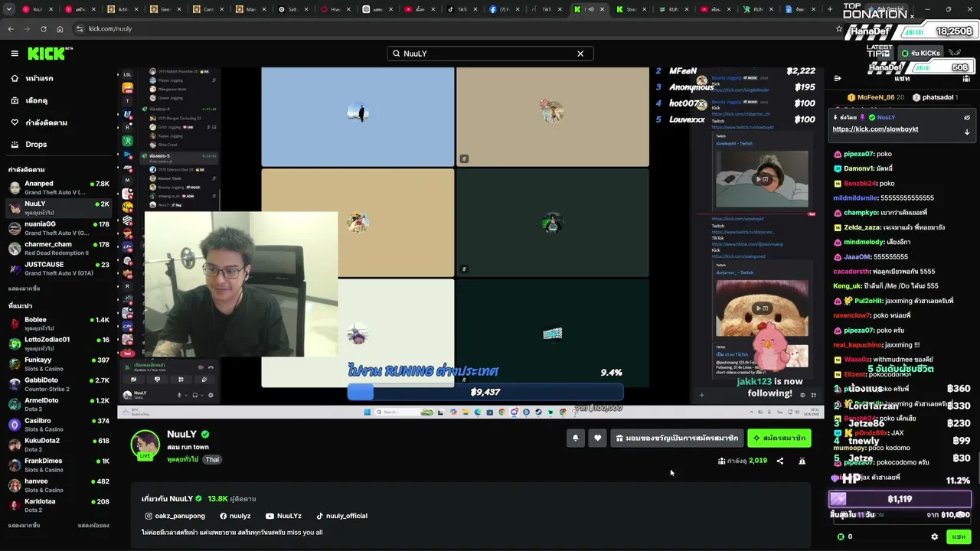This screenshot has width=980, height=551.
Task: Open Drops in the sidebar
Action: tap(58, 145)
